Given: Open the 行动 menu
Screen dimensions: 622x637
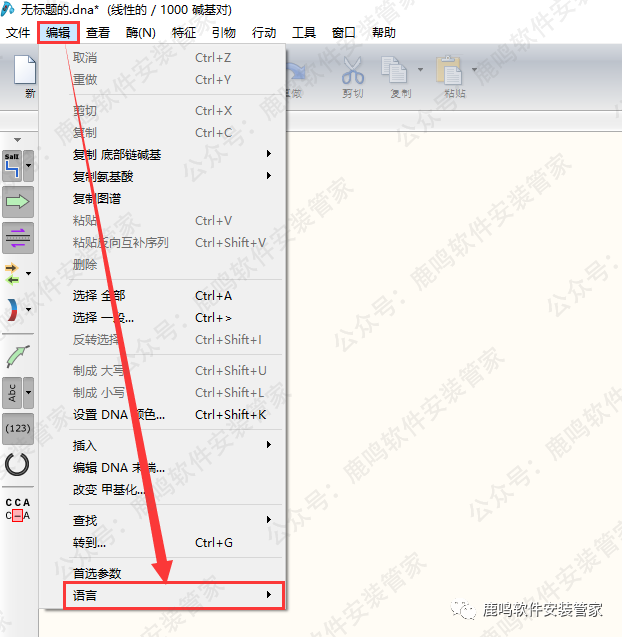Looking at the screenshot, I should click(264, 32).
